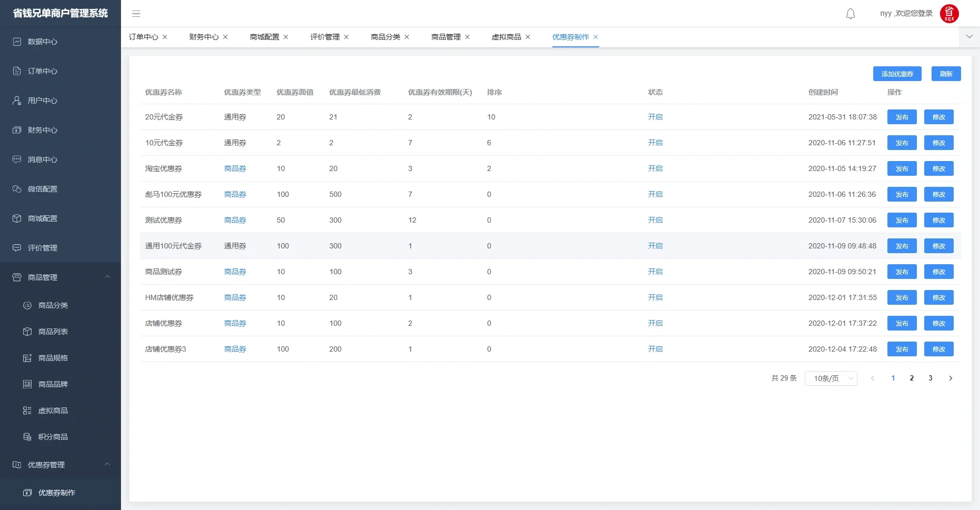Click the hamburger menu to collapse sidebar
The height and width of the screenshot is (510, 980).
[x=136, y=14]
